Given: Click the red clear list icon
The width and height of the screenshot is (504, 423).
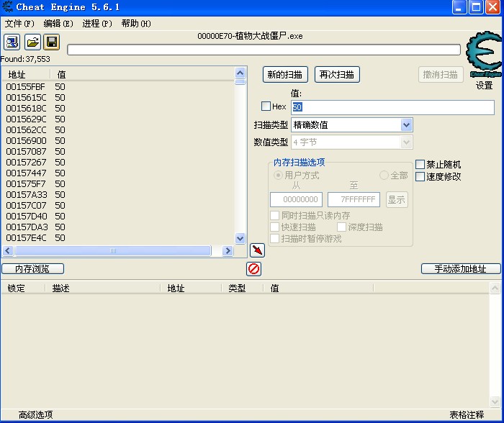Looking at the screenshot, I should [253, 269].
